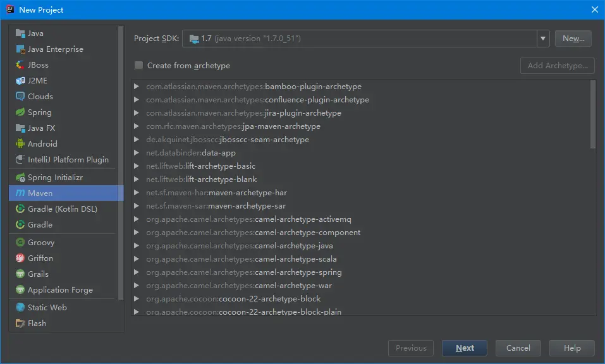Enable the Create from archetype checkbox
Image resolution: width=605 pixels, height=364 pixels.
139,66
